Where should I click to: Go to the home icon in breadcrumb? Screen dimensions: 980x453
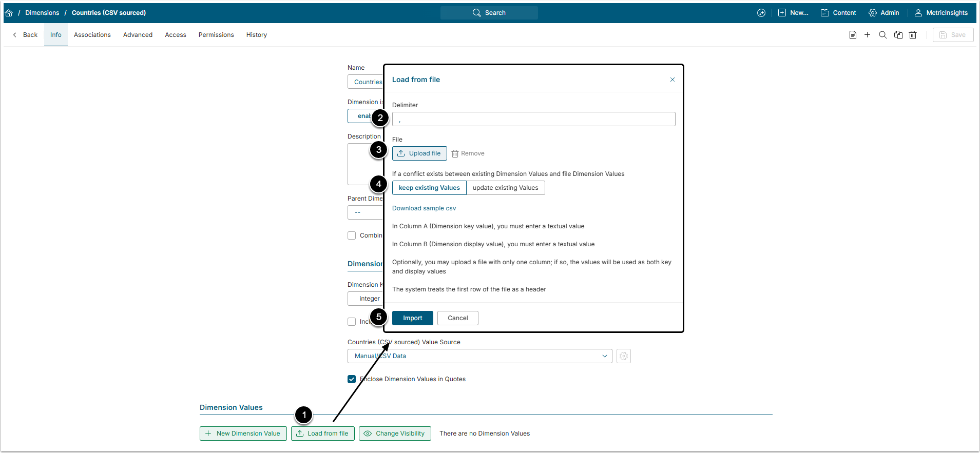[x=9, y=13]
